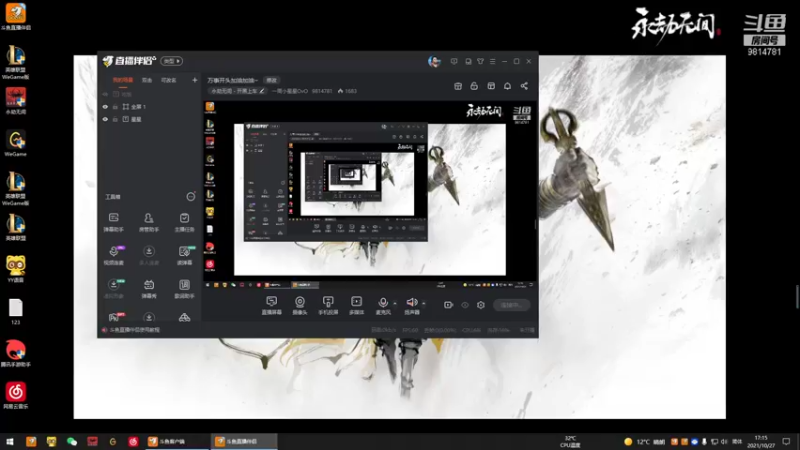Open the WeGame desktop shortcut

pos(15,143)
